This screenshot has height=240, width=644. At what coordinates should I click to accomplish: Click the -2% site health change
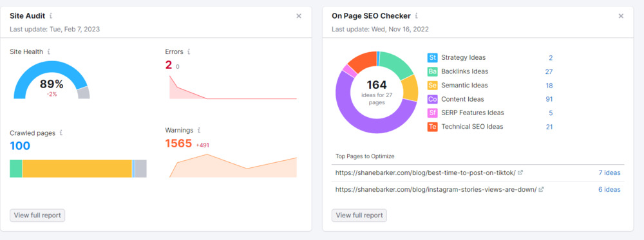(52, 95)
